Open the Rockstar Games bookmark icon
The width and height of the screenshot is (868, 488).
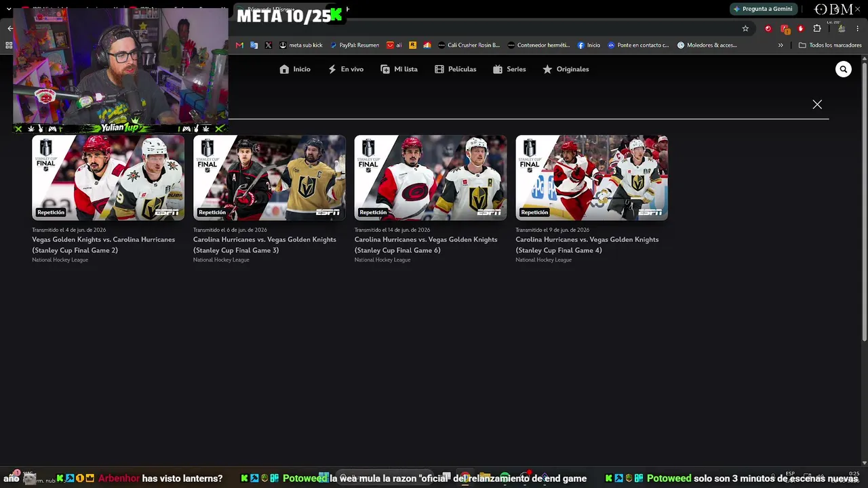[412, 45]
